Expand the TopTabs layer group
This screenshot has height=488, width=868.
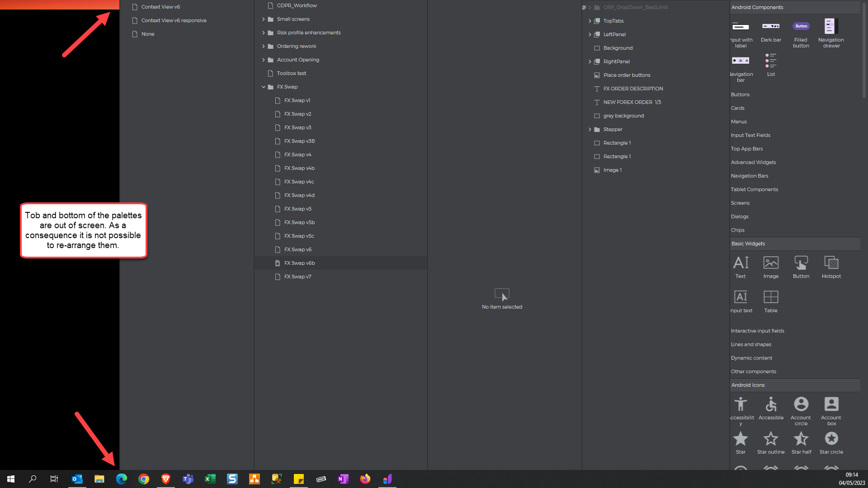click(x=590, y=21)
